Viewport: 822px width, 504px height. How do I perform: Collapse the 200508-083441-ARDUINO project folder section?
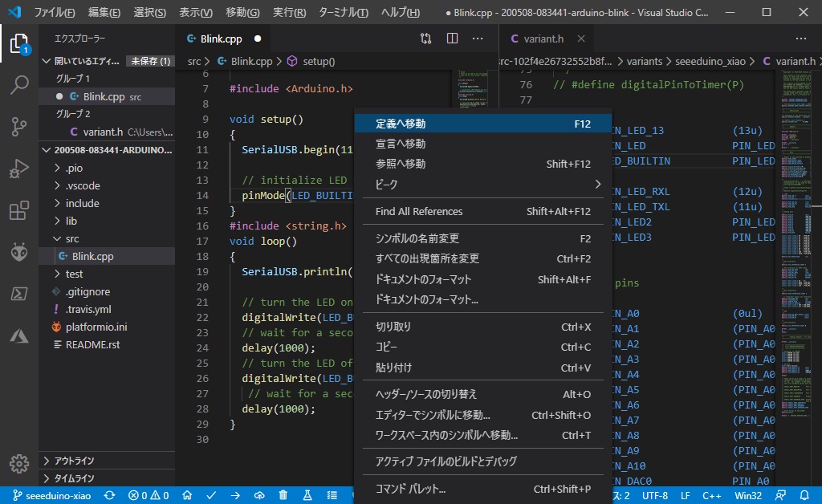107,150
